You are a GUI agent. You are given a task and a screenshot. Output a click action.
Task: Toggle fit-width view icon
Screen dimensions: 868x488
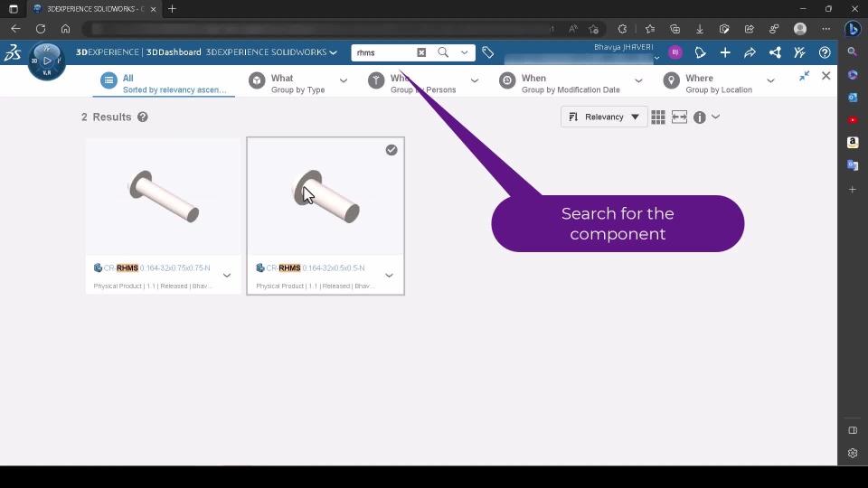click(679, 117)
